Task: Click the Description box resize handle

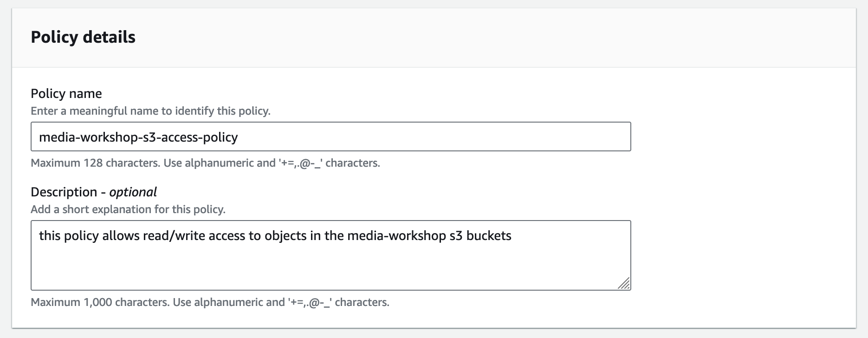Action: point(624,284)
